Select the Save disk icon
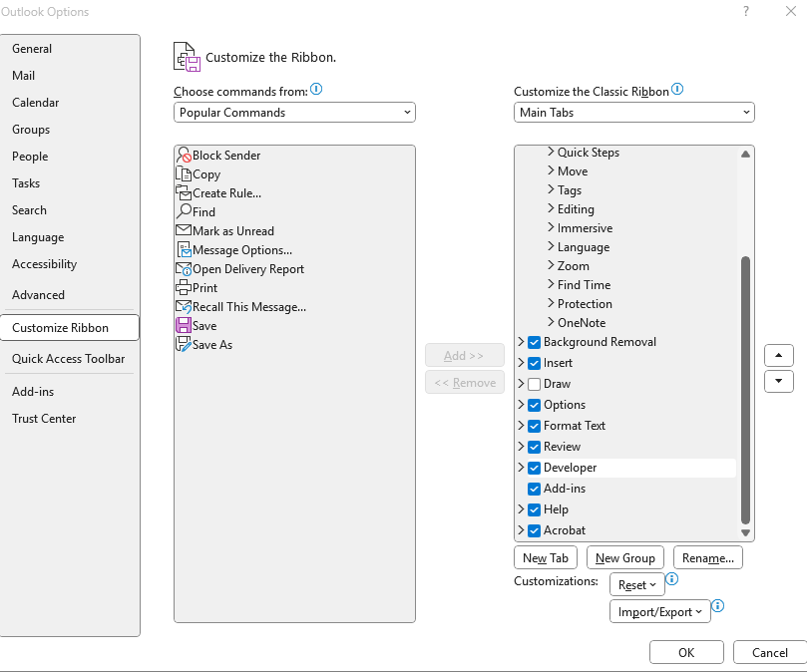 click(185, 325)
